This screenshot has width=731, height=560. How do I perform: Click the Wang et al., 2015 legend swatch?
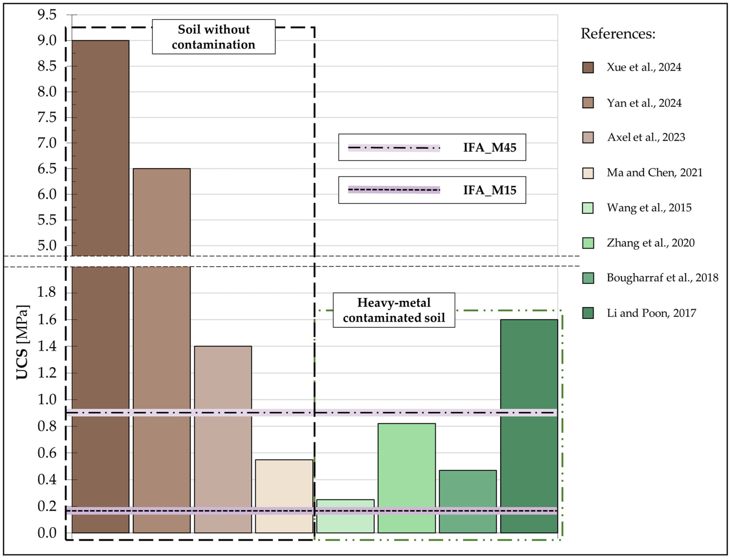click(x=588, y=208)
